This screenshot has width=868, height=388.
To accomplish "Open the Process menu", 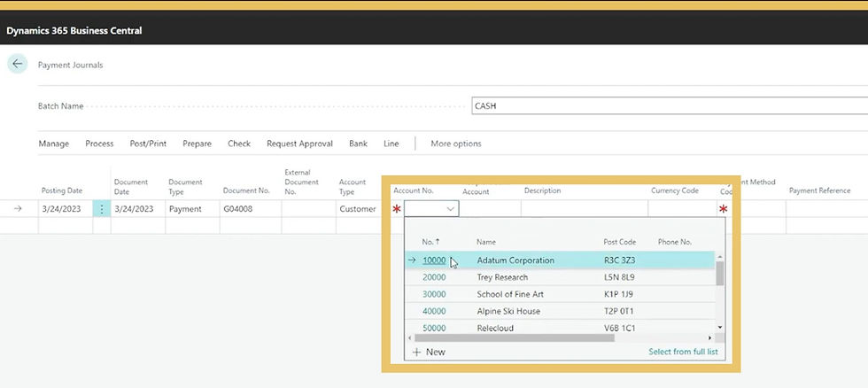I will [99, 144].
